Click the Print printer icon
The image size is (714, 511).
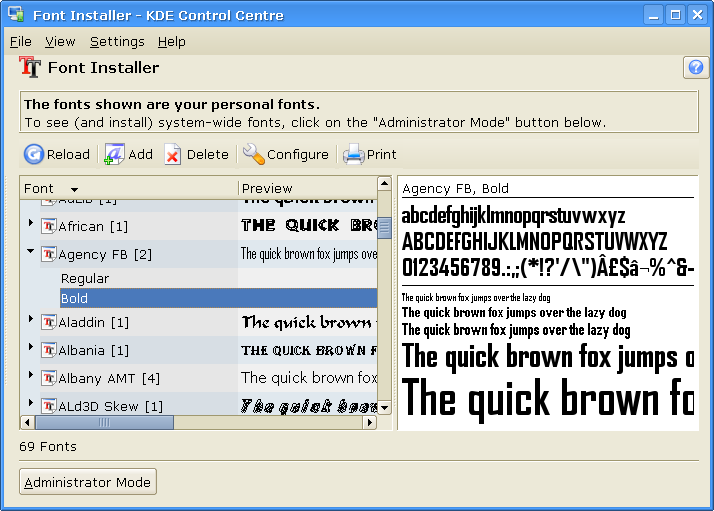(x=354, y=154)
